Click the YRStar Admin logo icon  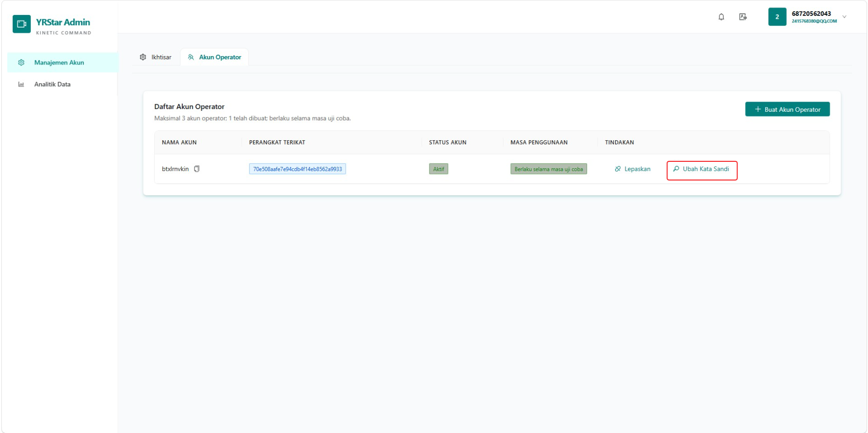[22, 24]
